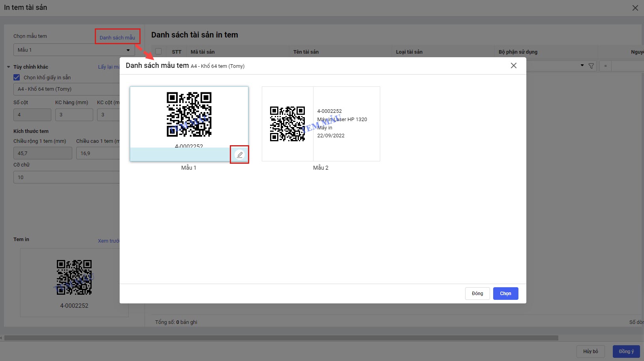Click the Chiều rộng 1 tem input
Viewport: 644px width, 361px height.
(x=43, y=153)
